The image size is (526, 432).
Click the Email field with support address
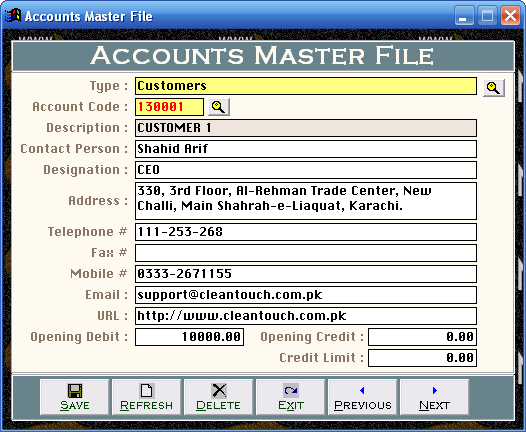[x=306, y=295]
